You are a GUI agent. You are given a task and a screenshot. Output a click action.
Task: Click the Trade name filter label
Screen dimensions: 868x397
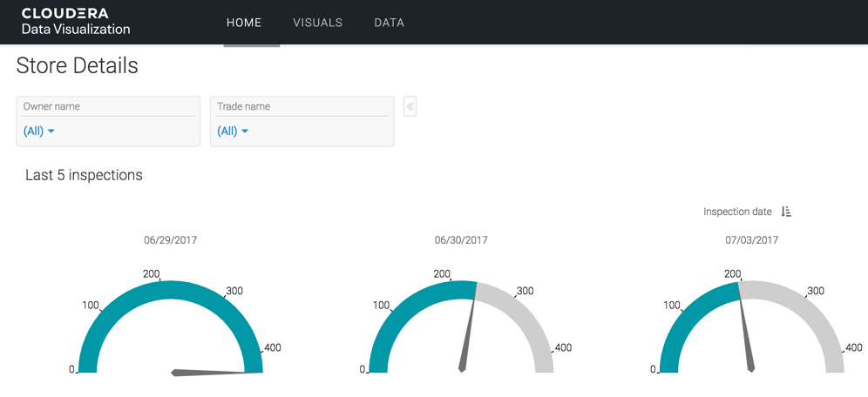tap(243, 106)
